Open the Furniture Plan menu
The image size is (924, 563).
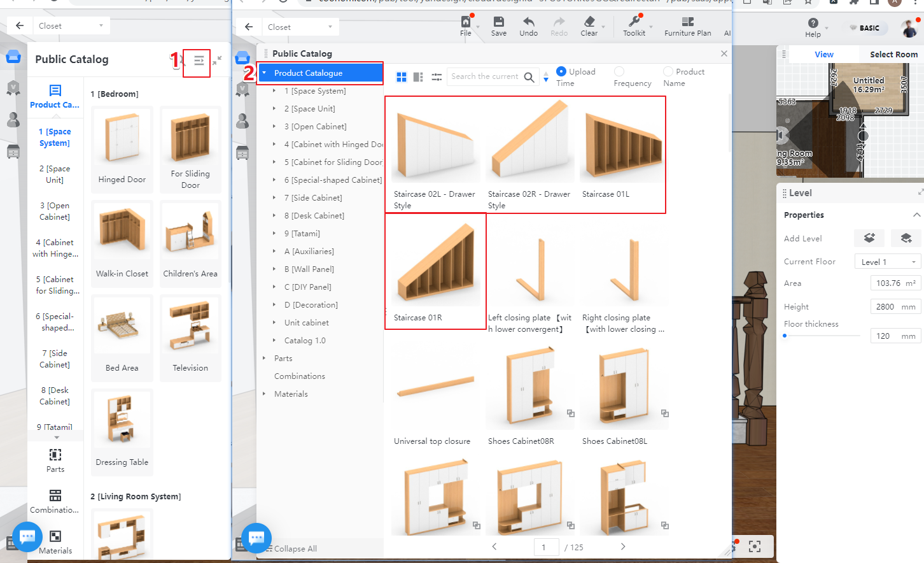[x=687, y=27]
